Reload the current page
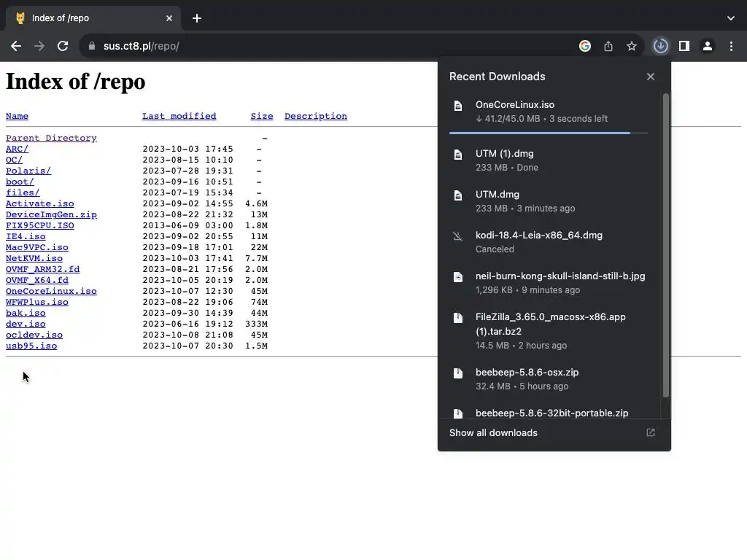Screen dimensions: 747x560 [63, 46]
